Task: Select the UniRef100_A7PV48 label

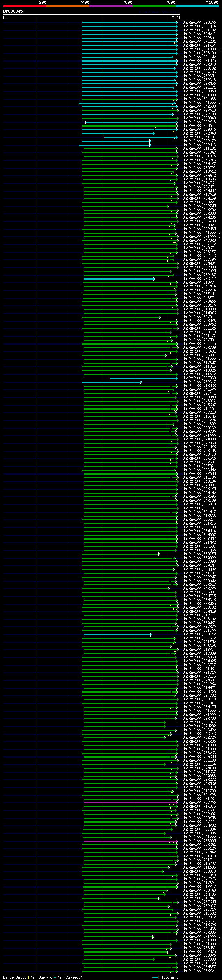Action: (x=199, y=122)
